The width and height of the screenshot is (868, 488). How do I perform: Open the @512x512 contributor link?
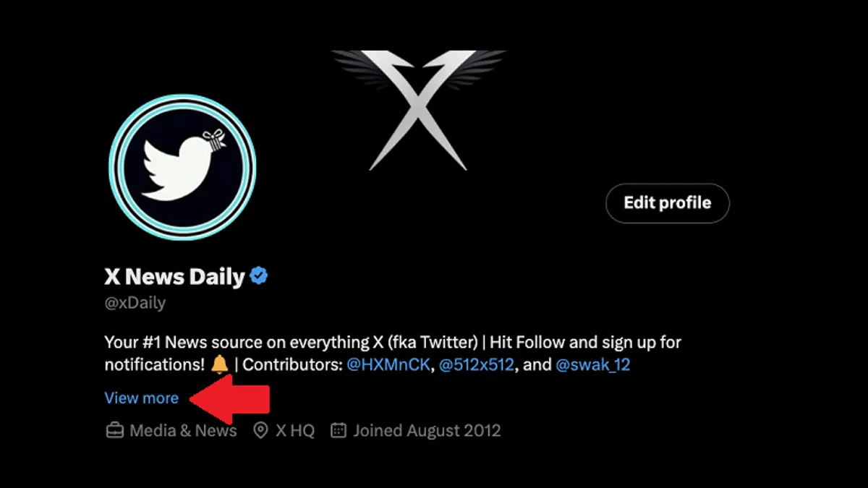[x=477, y=365]
